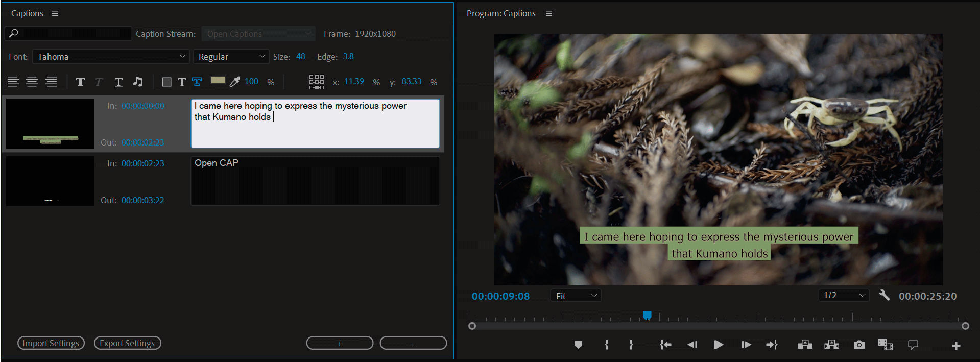Screen dimensions: 980x362
Task: Click the speech bubble captions icon
Action: [913, 345]
